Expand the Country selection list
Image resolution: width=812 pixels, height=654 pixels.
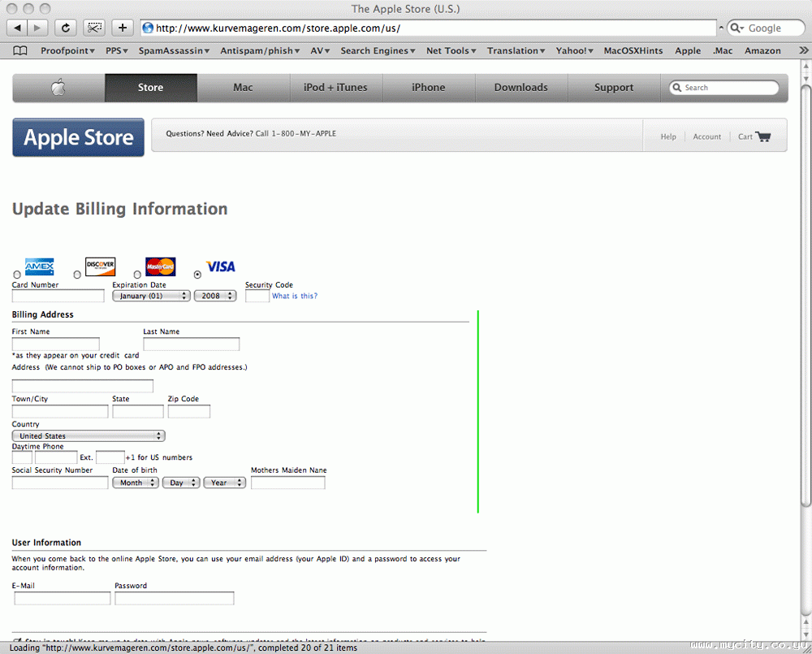(89, 435)
